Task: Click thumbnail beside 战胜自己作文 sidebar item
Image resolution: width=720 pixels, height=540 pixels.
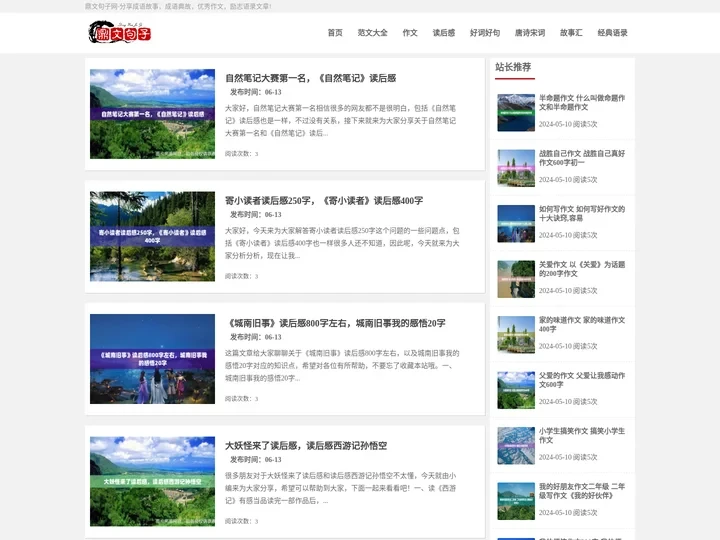Action: click(x=516, y=168)
